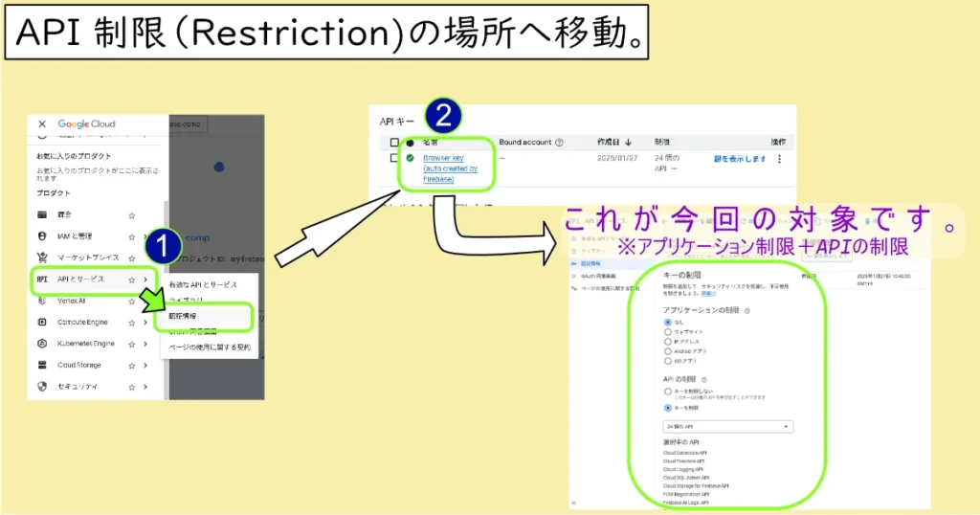Pin マーケットプレイス with its star
Viewport: 980px width, 515px height.
[131, 258]
